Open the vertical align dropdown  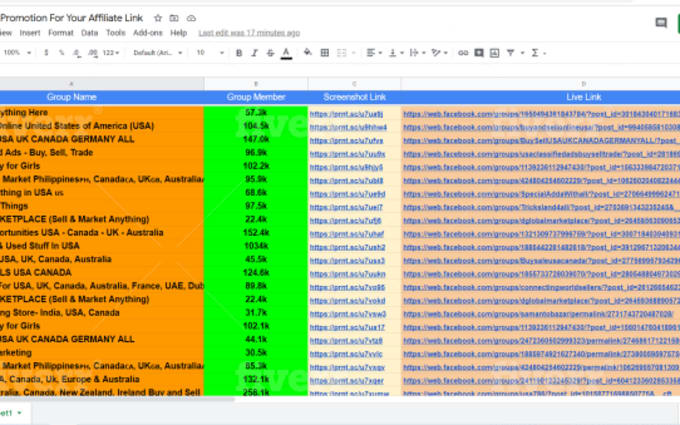point(396,53)
